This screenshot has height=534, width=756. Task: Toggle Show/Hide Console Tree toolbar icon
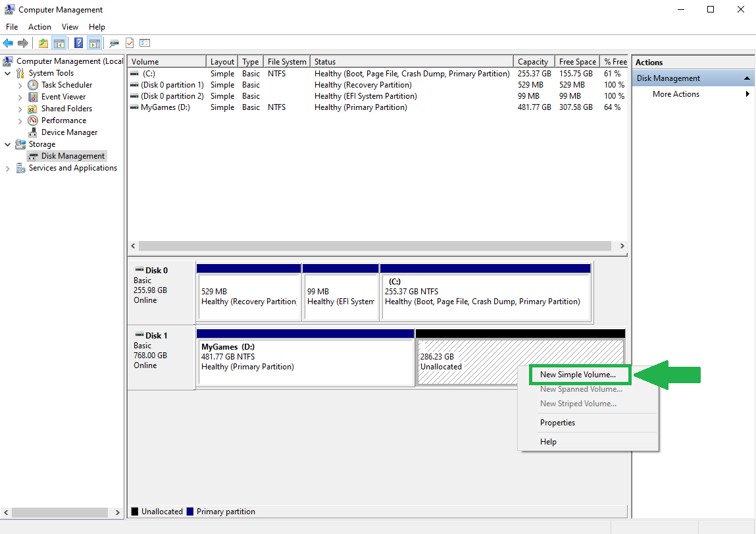59,43
